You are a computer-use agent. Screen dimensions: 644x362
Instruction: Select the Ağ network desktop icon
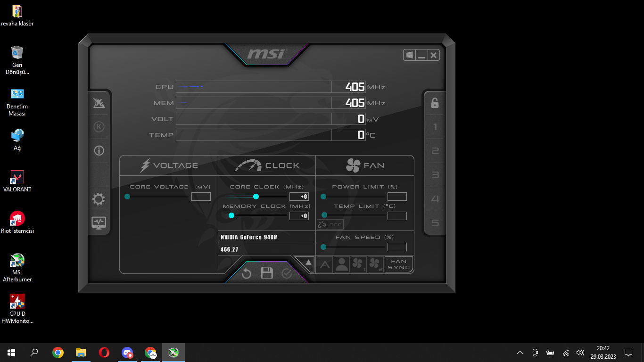point(17,140)
